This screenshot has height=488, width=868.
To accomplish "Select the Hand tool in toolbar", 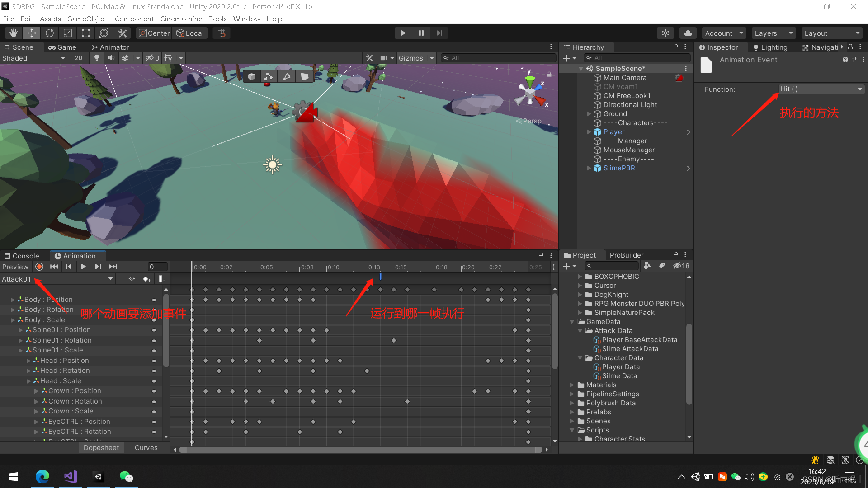I will (14, 33).
